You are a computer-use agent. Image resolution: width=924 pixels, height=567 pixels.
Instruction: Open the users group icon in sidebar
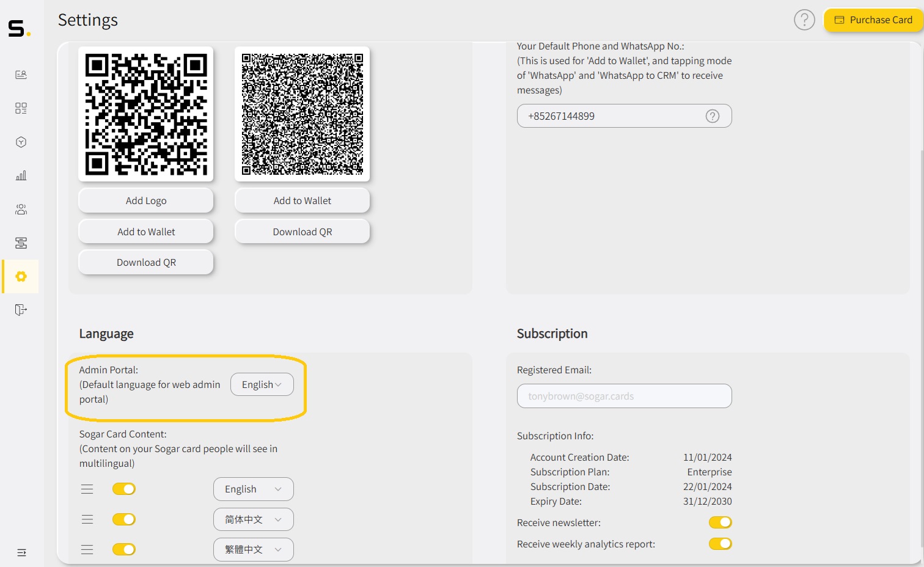[x=21, y=210]
